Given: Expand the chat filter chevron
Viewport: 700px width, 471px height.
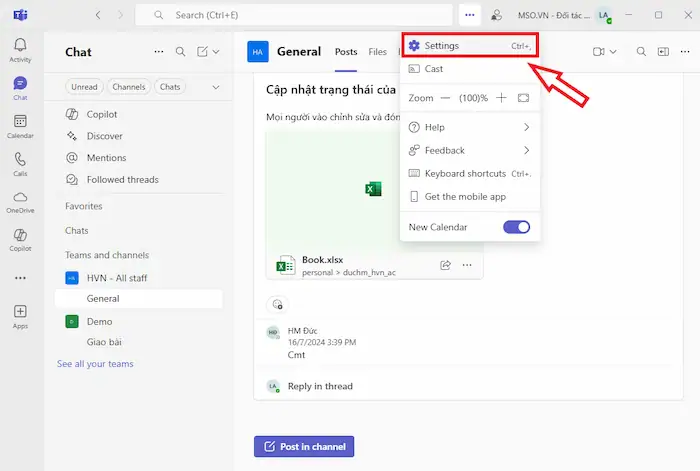Looking at the screenshot, I should click(x=215, y=87).
